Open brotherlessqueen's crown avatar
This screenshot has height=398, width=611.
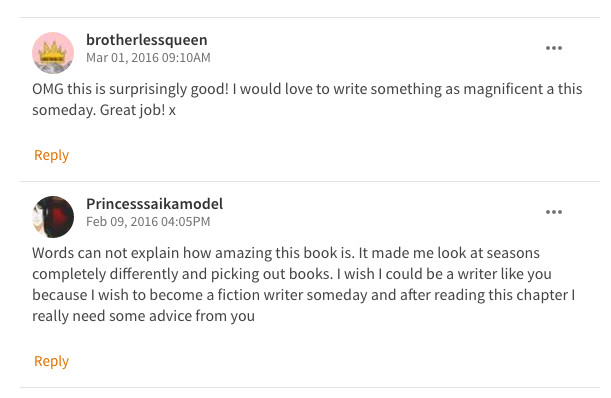(53, 53)
